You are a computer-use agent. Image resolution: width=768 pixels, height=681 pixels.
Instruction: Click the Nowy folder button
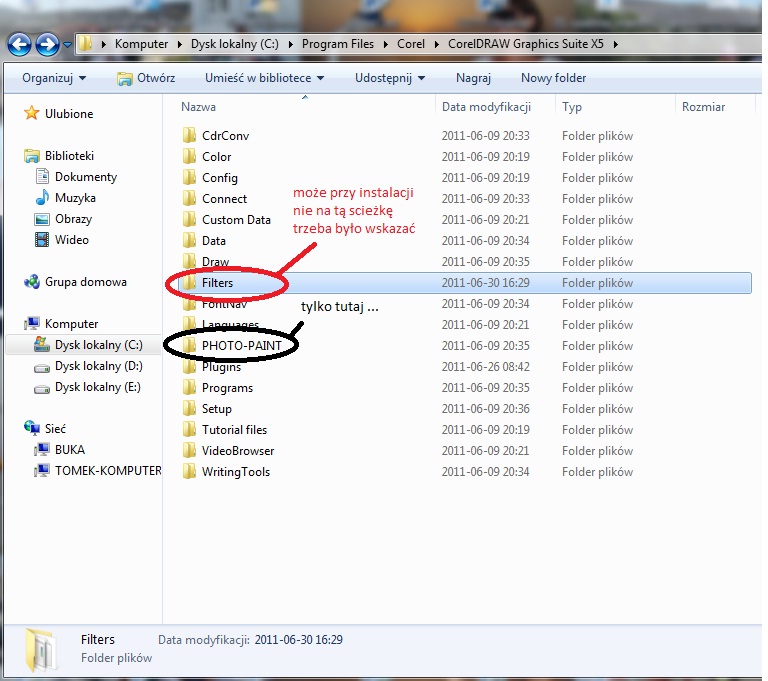point(553,78)
